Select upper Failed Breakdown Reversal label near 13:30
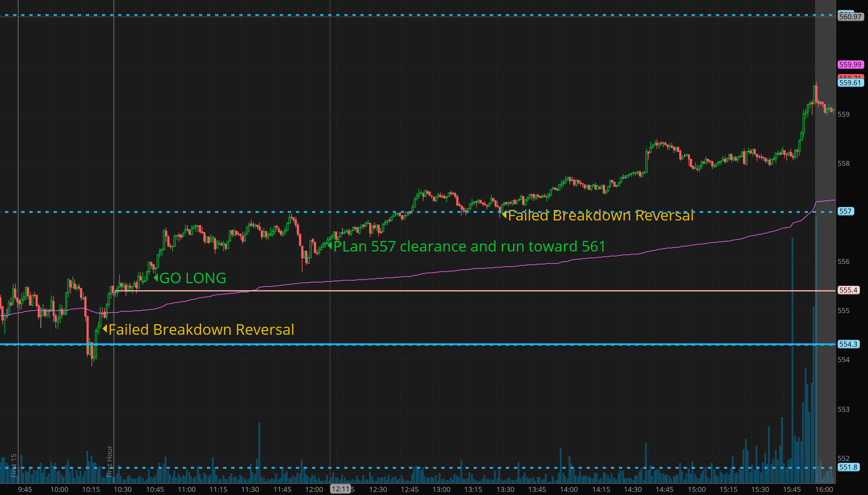The height and width of the screenshot is (495, 868). coord(601,216)
